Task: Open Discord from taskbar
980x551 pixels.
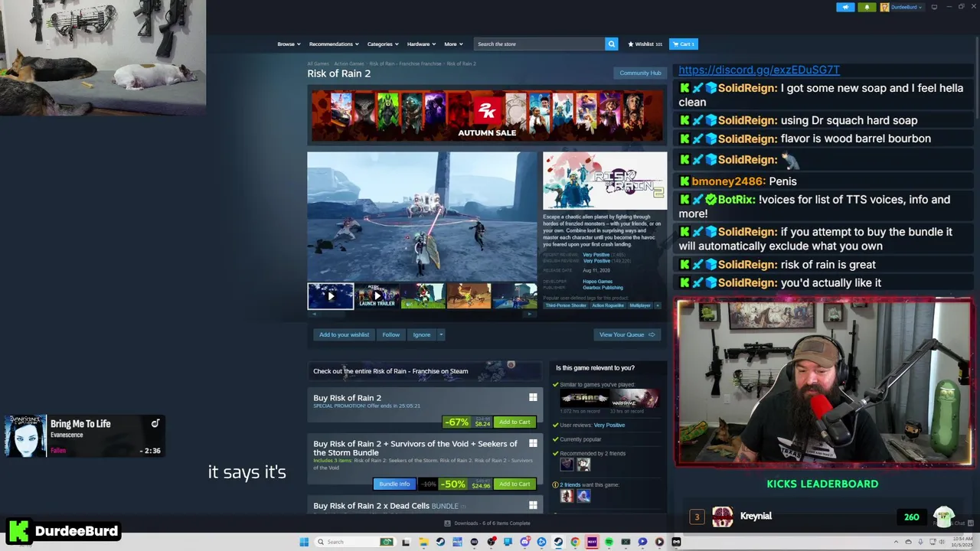Action: 524,542
